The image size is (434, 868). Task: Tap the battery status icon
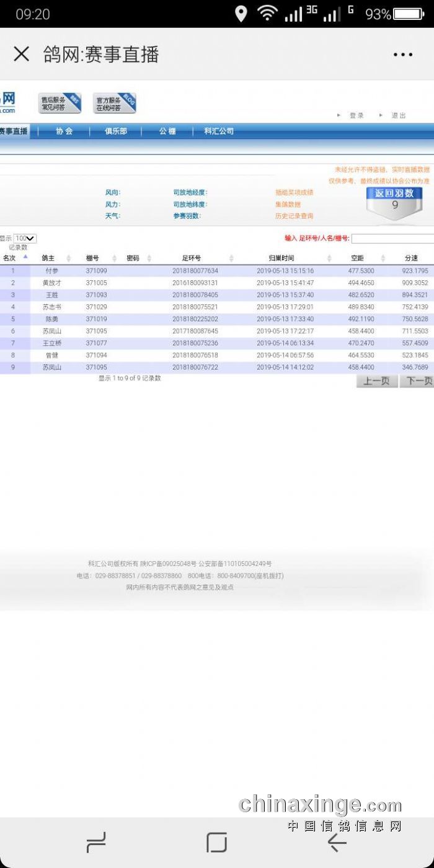coord(409,14)
